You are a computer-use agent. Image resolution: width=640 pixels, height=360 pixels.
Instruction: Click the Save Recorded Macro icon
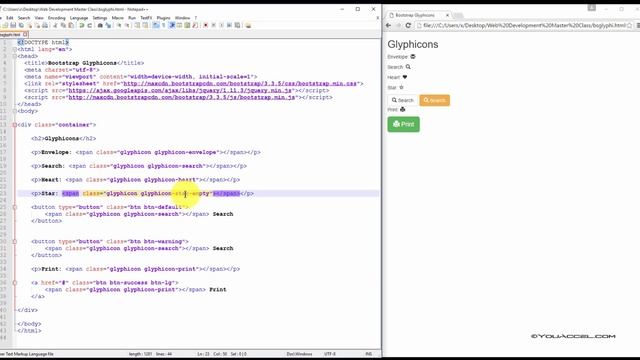pyautogui.click(x=237, y=25)
